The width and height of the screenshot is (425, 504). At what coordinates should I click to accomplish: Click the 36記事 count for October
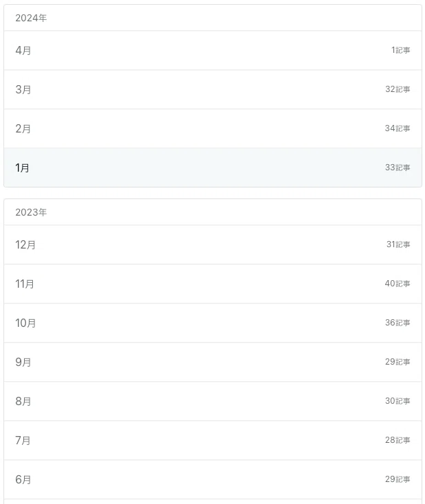coord(398,323)
